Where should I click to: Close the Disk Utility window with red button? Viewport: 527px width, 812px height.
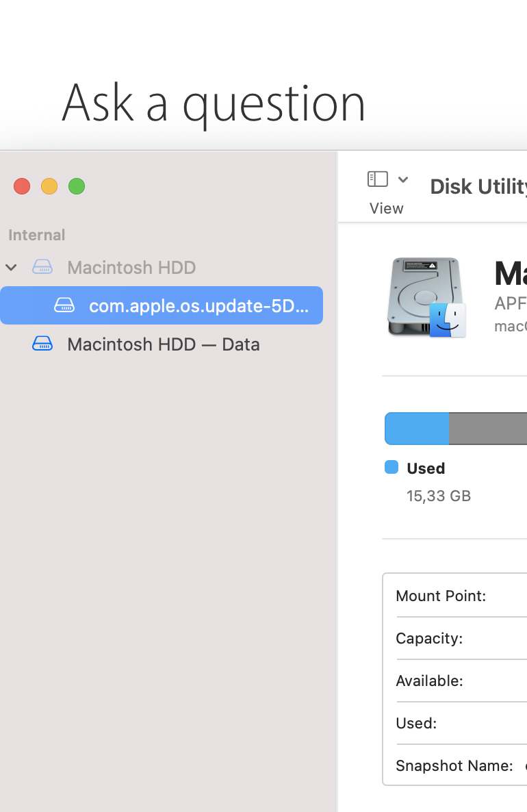(x=22, y=186)
